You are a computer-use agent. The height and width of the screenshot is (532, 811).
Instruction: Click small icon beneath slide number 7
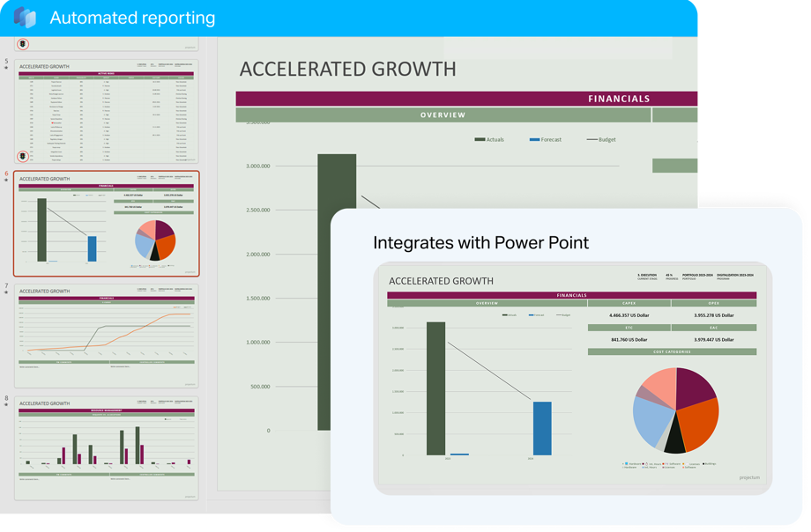[6, 292]
